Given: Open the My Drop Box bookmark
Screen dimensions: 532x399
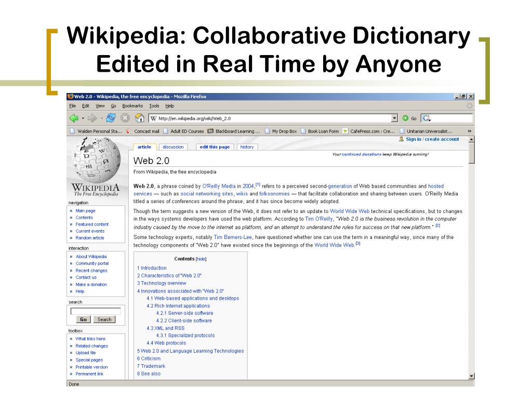Looking at the screenshot, I should tap(281, 131).
